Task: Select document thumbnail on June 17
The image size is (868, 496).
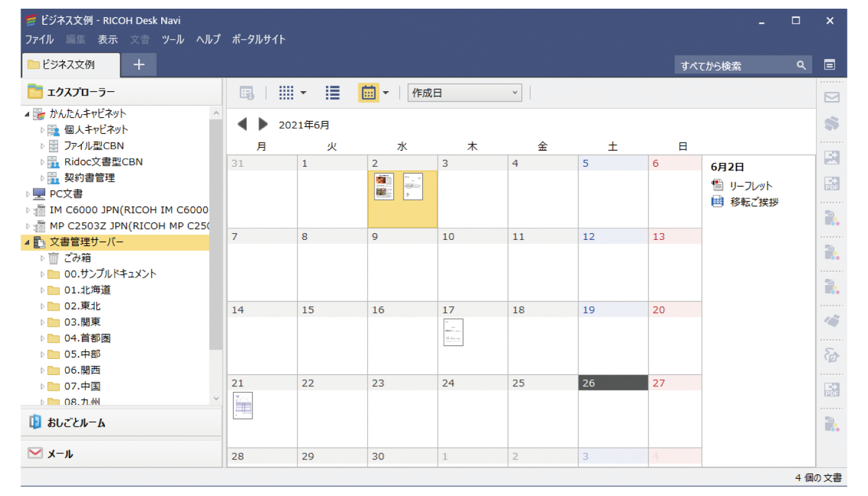Action: coord(453,332)
